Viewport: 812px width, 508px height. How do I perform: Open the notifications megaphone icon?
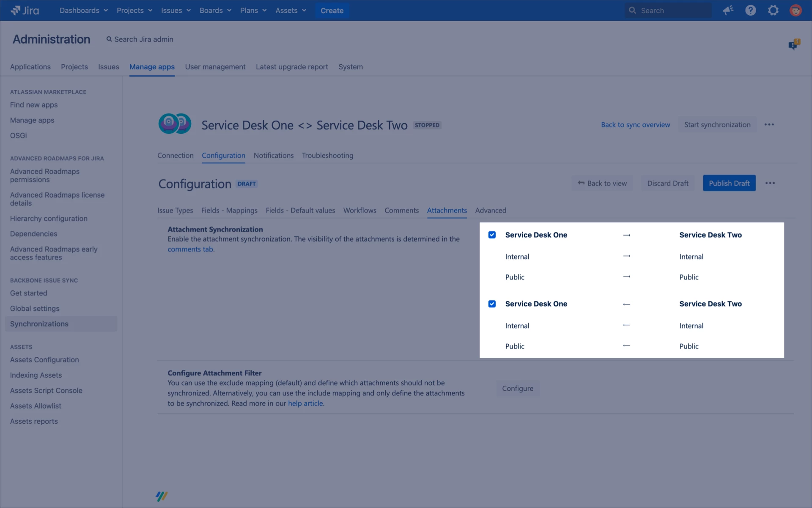point(728,11)
